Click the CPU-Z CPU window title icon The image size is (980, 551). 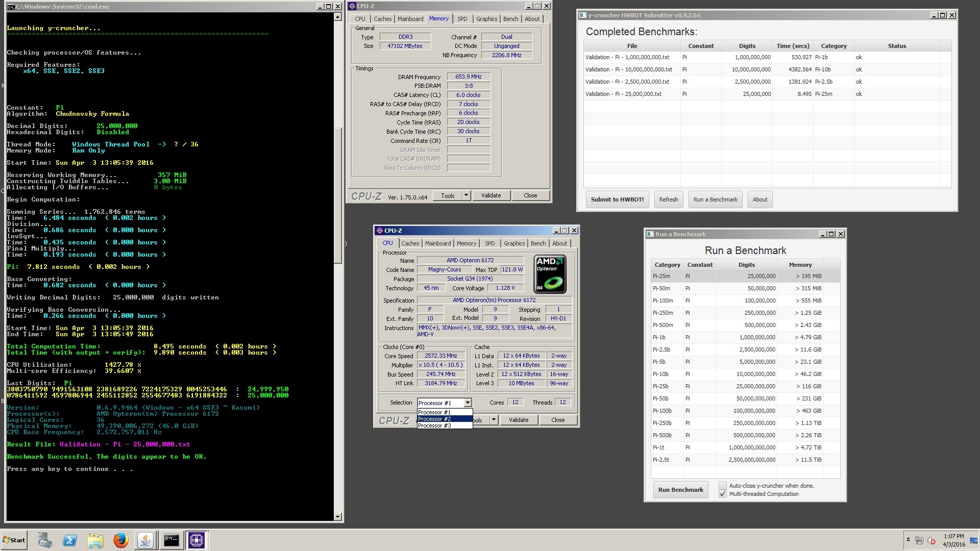379,231
